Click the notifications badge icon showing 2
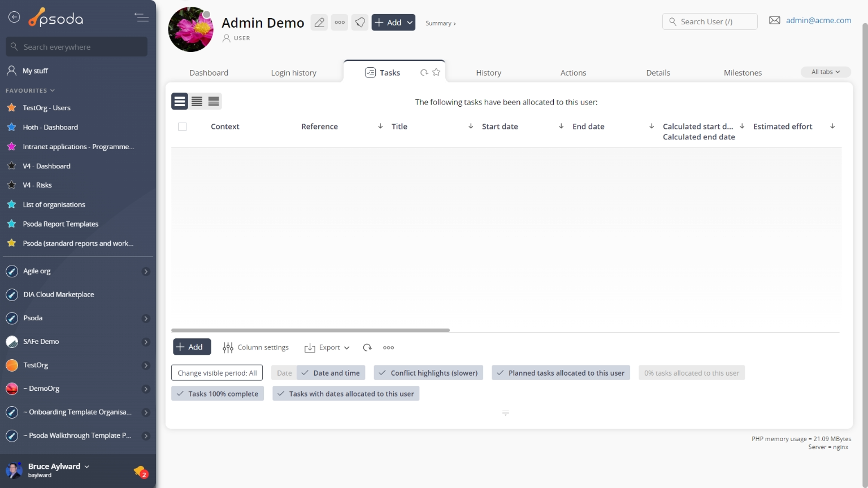 [141, 471]
